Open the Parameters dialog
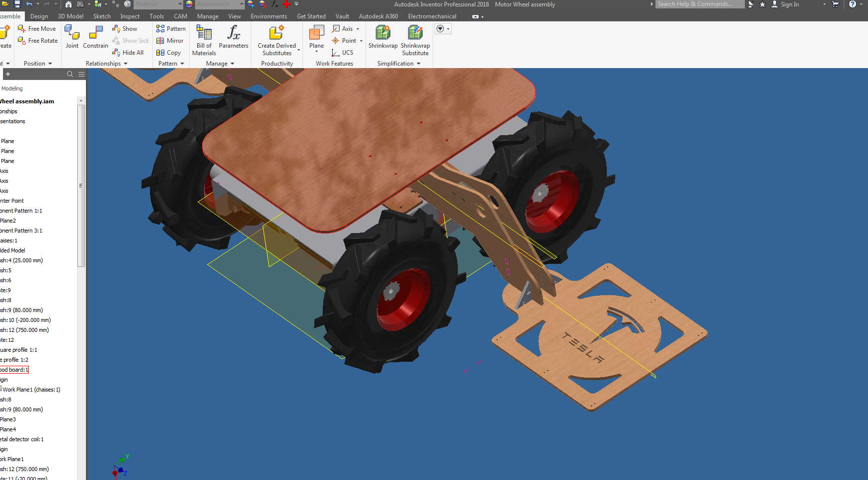The width and height of the screenshot is (868, 480). tap(233, 37)
